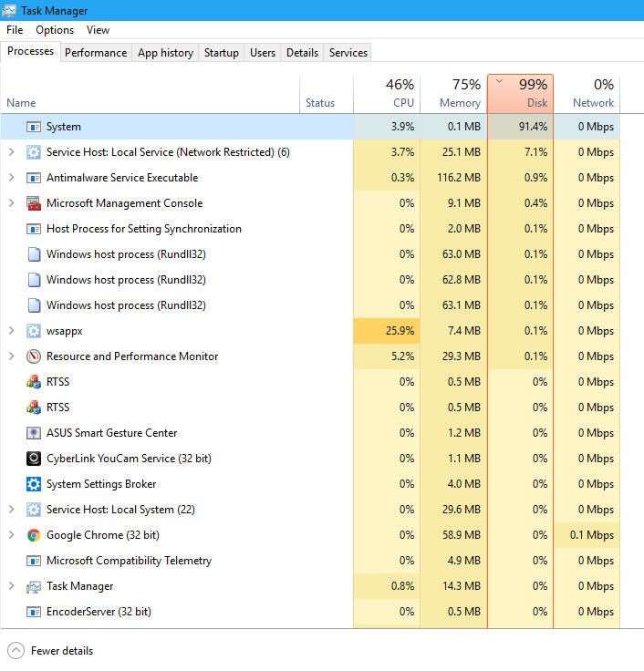Click the CyberLink YouCam Service icon
Viewport: 644px width, 671px height.
34,459
